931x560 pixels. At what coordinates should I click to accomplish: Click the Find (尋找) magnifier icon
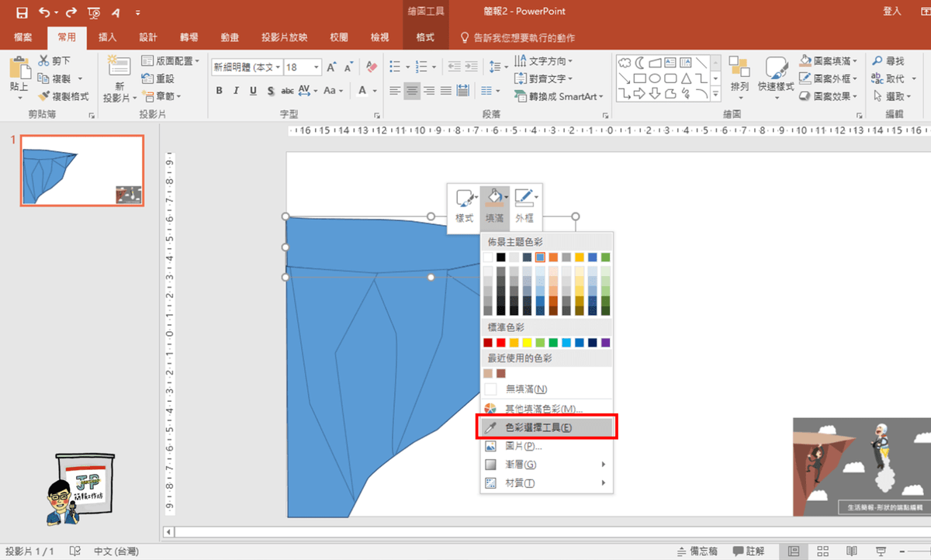(877, 60)
